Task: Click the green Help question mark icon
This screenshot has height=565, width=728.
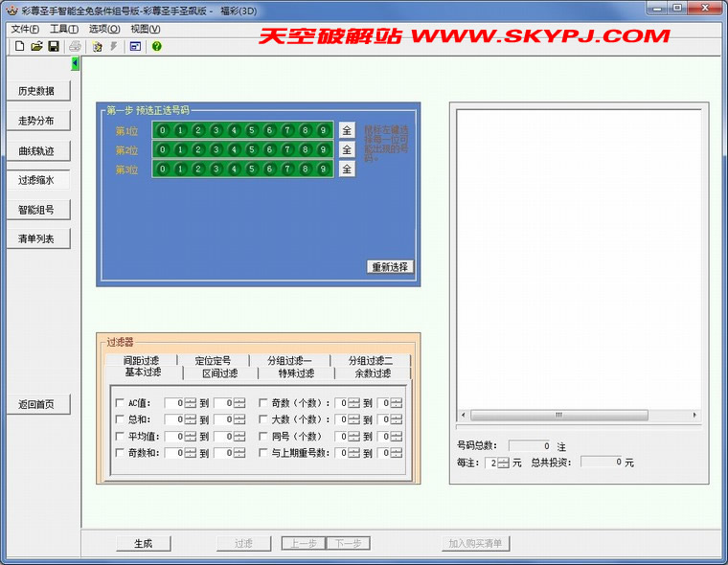Action: [156, 46]
